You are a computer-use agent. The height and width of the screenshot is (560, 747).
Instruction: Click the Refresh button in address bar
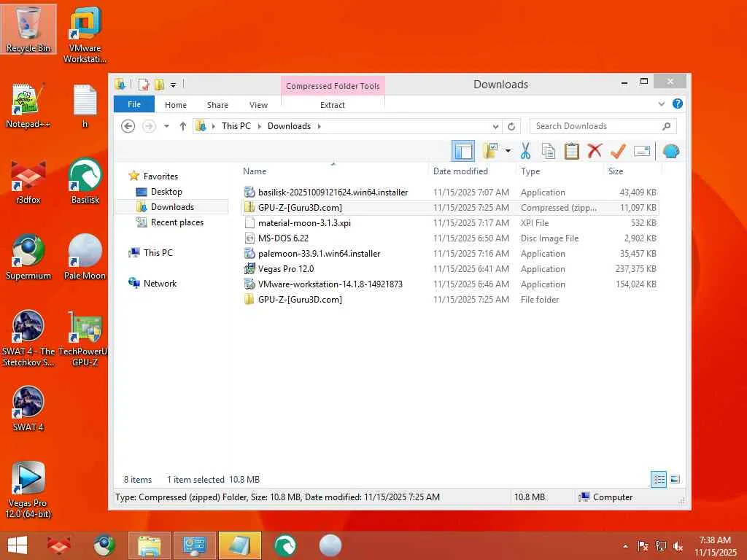(x=511, y=127)
